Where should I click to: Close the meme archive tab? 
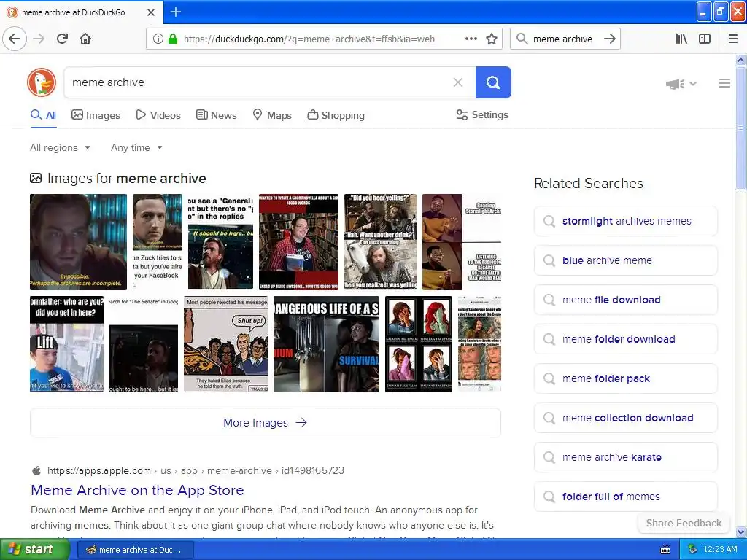coord(151,12)
